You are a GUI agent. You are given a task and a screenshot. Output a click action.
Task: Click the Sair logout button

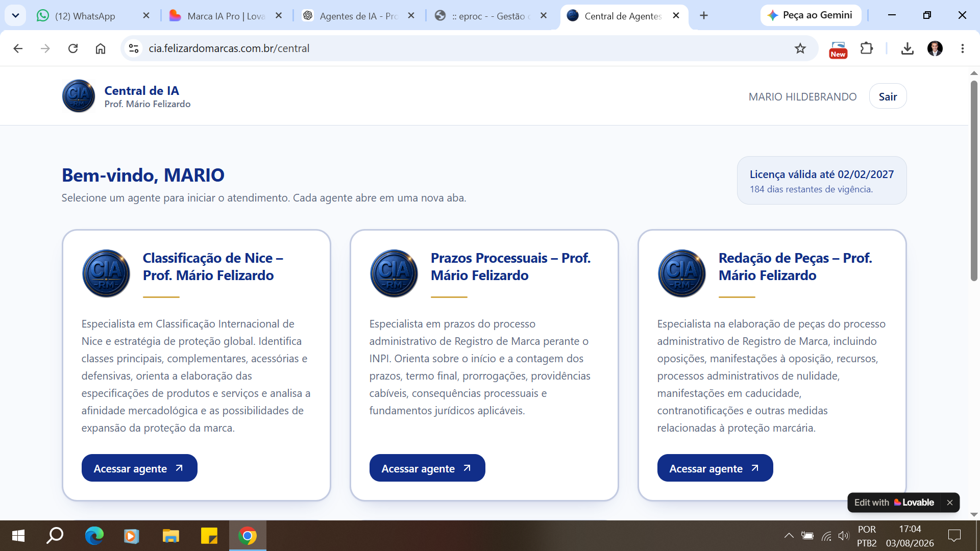[888, 96]
